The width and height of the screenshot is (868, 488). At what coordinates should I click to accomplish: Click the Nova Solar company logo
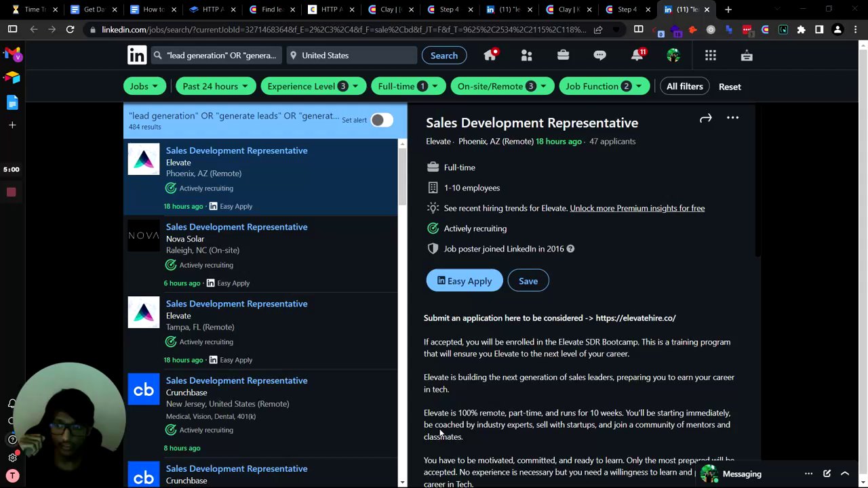(144, 235)
